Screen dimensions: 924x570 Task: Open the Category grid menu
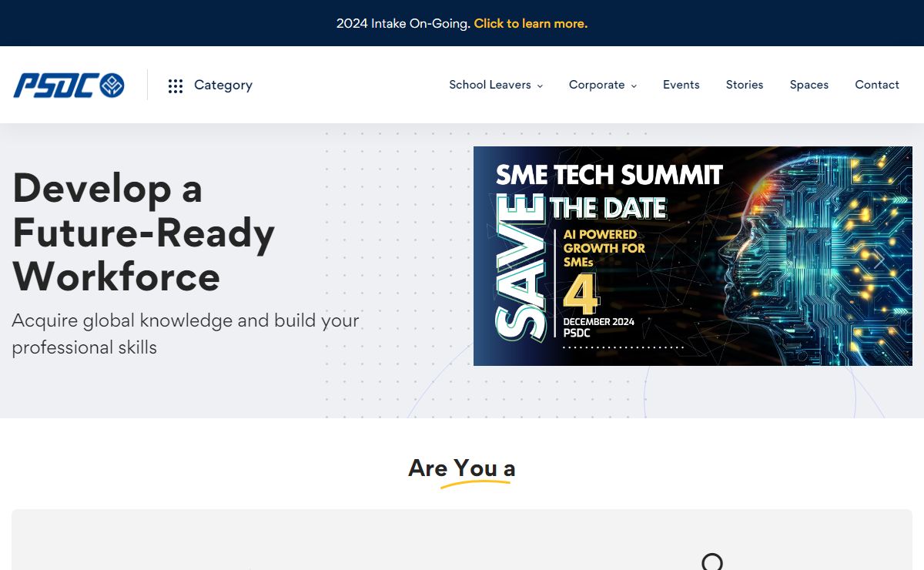(210, 85)
